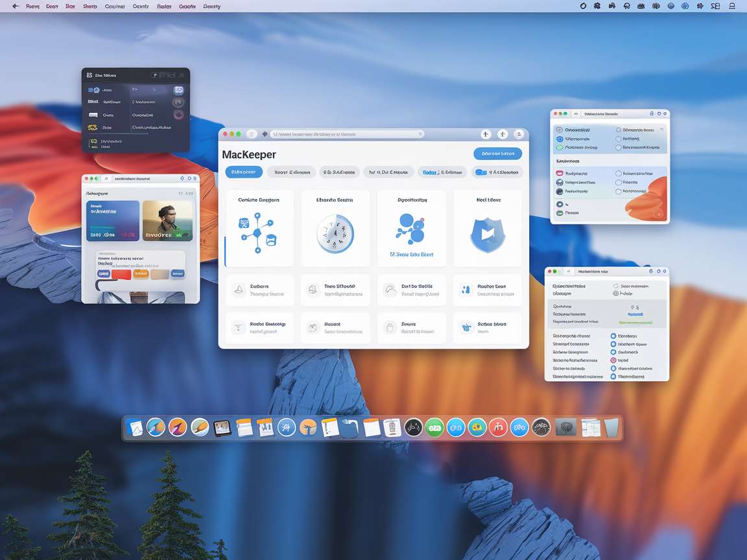Image resolution: width=747 pixels, height=560 pixels.
Task: Click the rightmost round button in MacKeeper toolbar
Action: tap(519, 134)
